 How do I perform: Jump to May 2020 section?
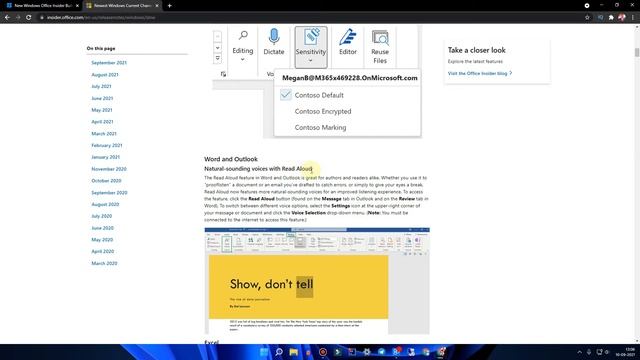pos(102,240)
